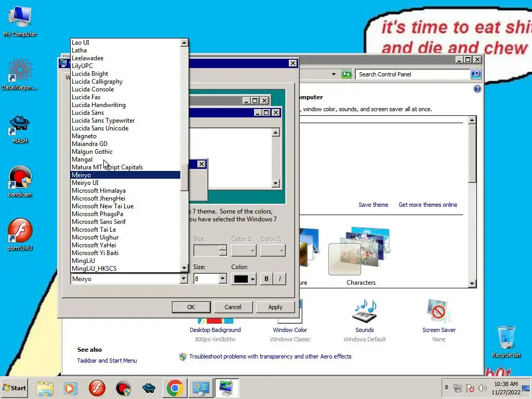Click Apply in Window Color dialog
Viewport: 532px width, 399px height.
(275, 307)
